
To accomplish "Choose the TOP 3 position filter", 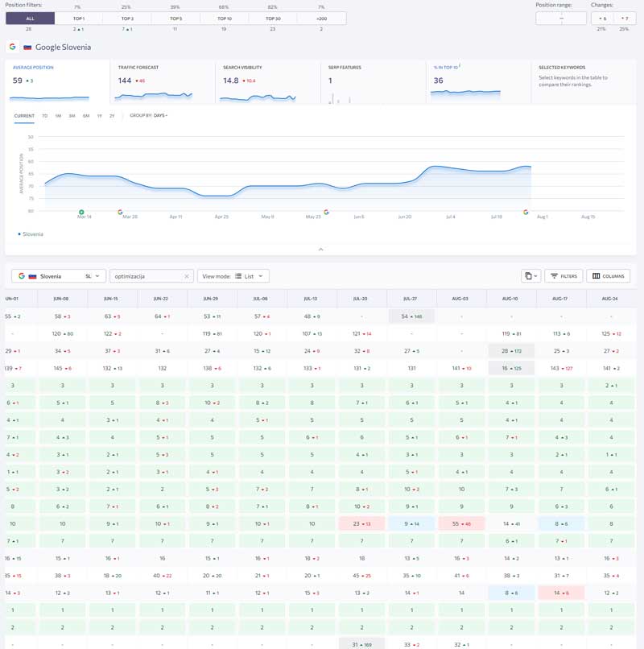I will pos(127,19).
